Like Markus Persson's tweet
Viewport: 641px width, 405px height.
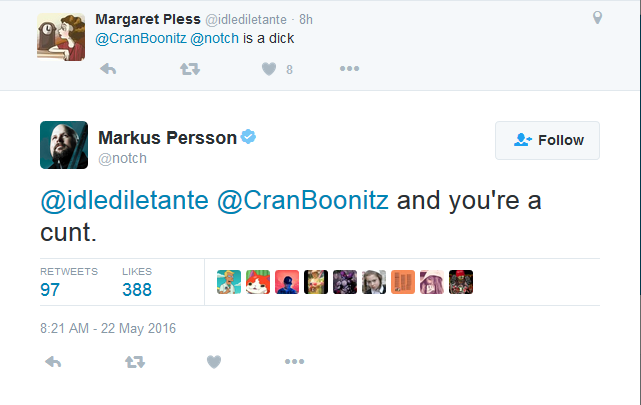(x=214, y=362)
